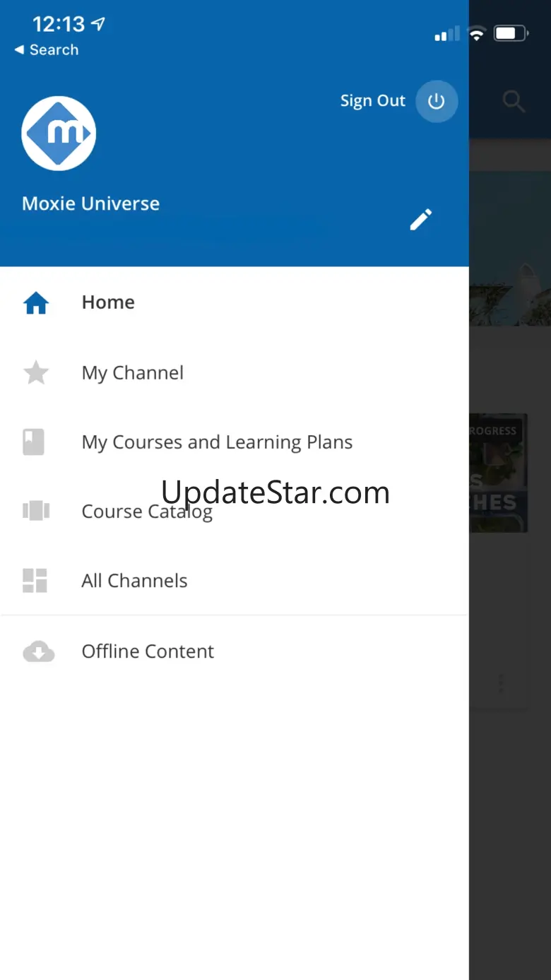
Task: Click the three-dot options in the dimmed area
Action: (501, 683)
